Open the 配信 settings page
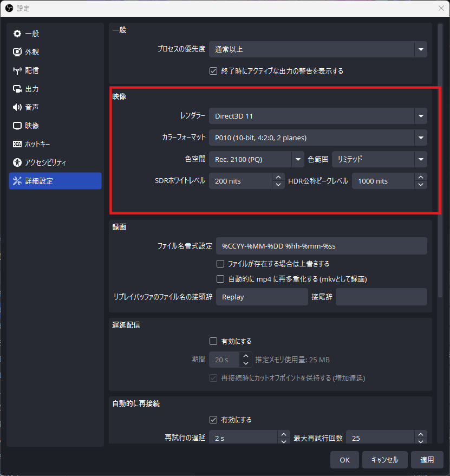Image resolution: width=450 pixels, height=476 pixels. [55, 70]
